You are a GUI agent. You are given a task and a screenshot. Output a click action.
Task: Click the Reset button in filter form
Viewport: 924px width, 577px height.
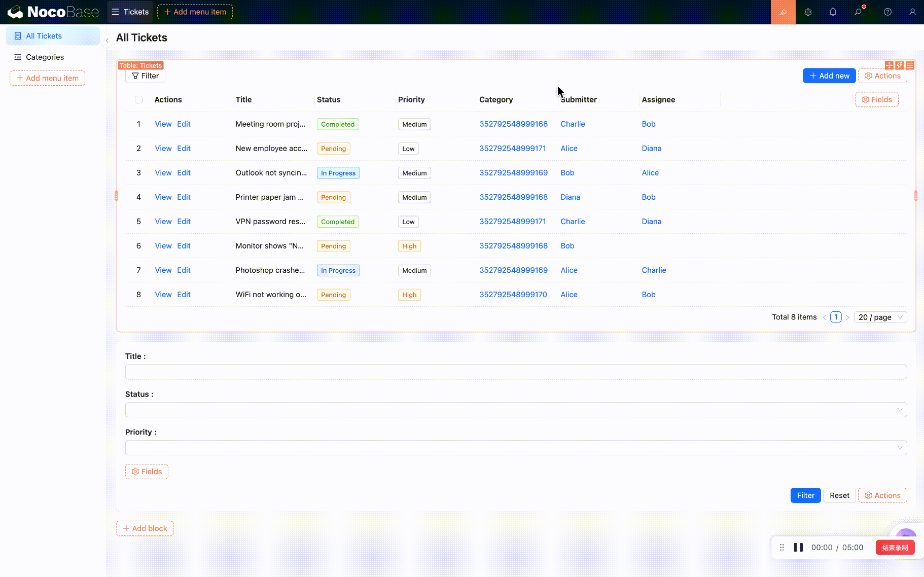point(839,495)
